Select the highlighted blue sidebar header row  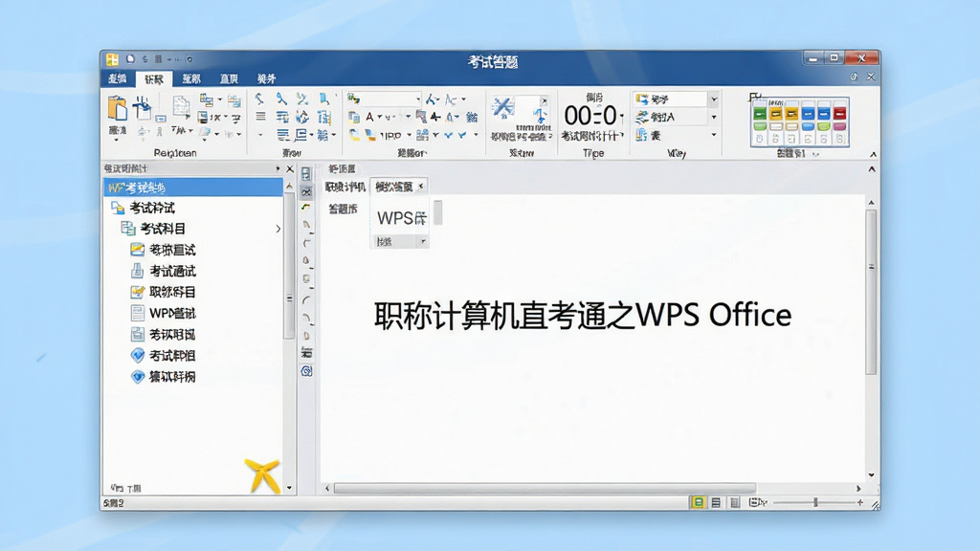click(193, 187)
